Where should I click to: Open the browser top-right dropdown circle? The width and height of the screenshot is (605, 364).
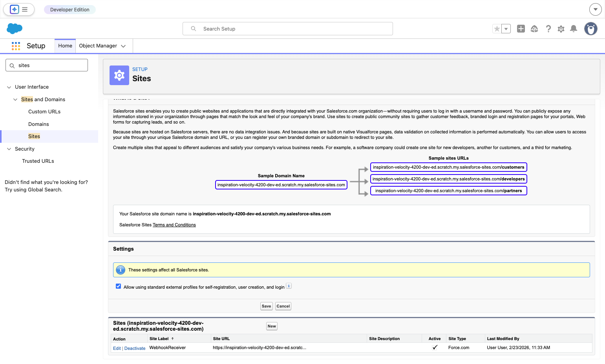tap(596, 9)
